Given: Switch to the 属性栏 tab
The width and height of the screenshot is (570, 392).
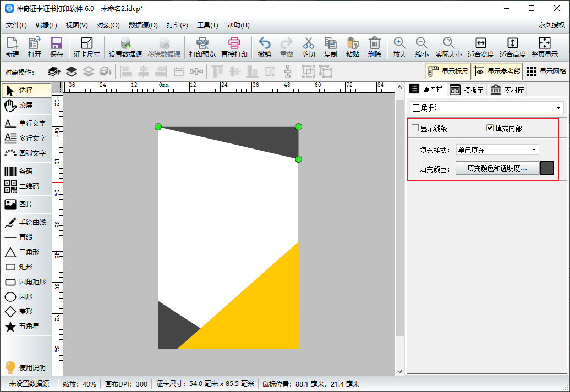Looking at the screenshot, I should point(426,90).
